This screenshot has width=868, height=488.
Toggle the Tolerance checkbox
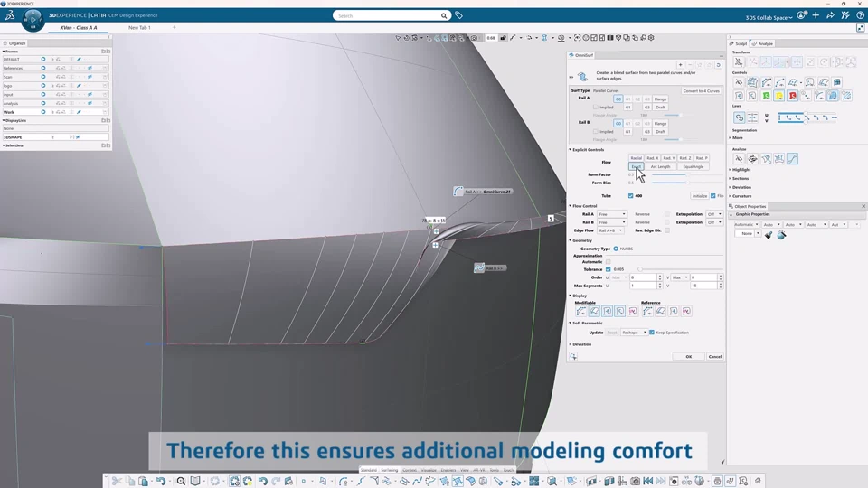pyautogui.click(x=609, y=269)
